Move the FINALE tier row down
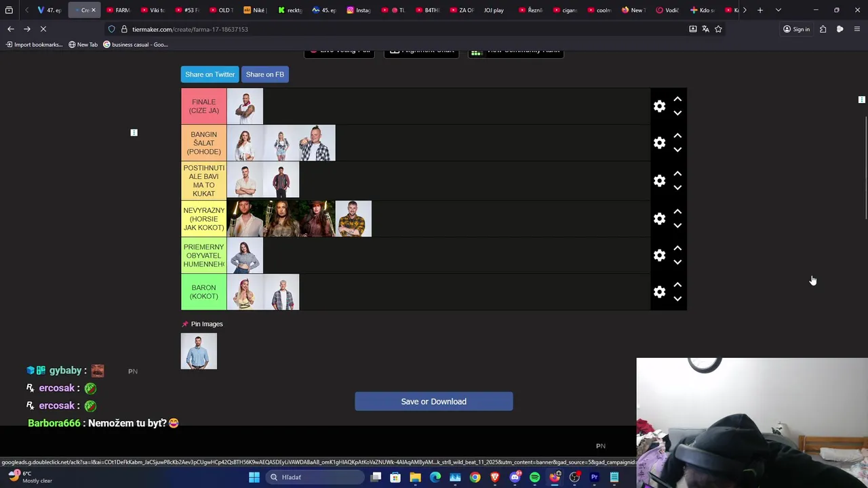This screenshot has width=868, height=488. click(677, 113)
